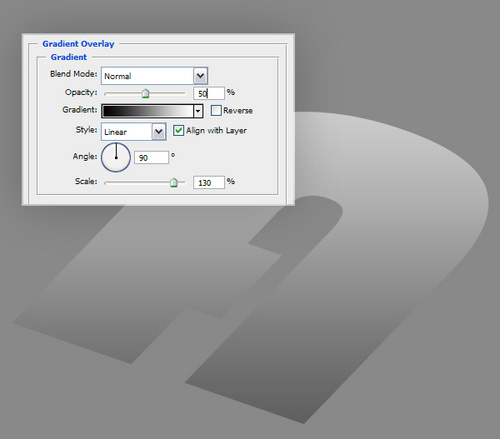Click the number 1 shape on canvas

(x=147, y=283)
